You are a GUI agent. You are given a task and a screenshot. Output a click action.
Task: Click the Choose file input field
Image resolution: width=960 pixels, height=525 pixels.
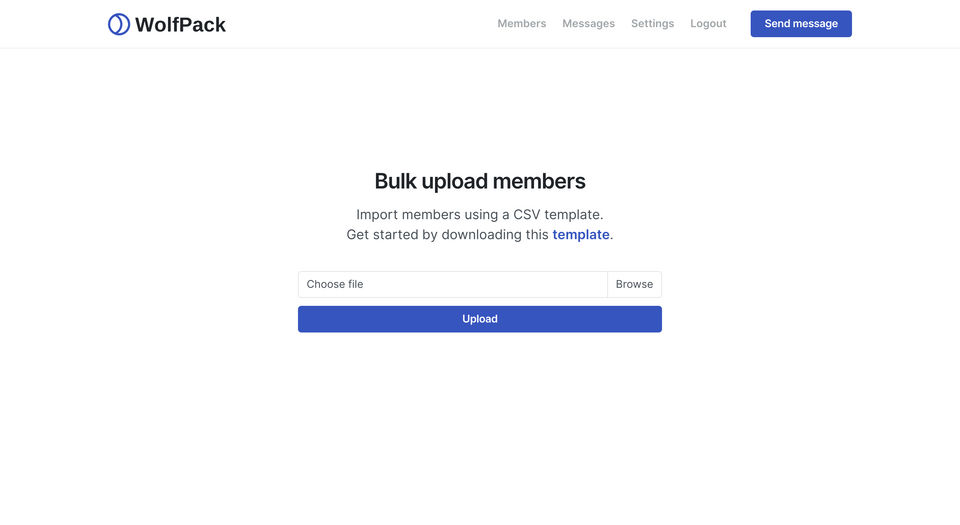[x=452, y=285]
